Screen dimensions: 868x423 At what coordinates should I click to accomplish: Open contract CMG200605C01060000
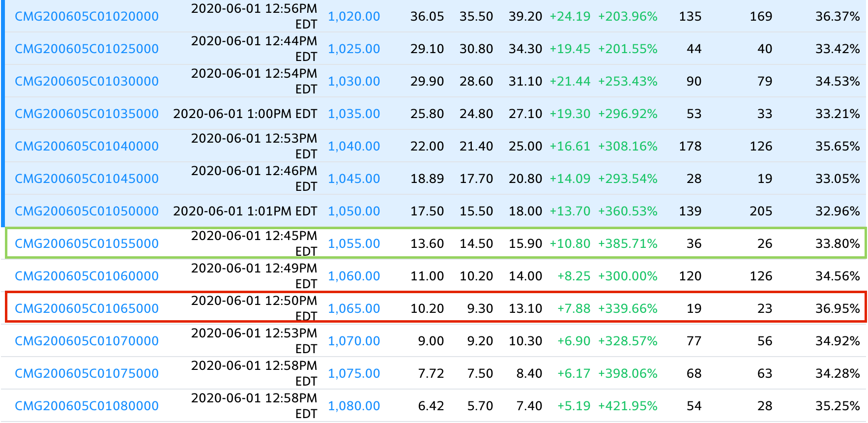coord(87,276)
